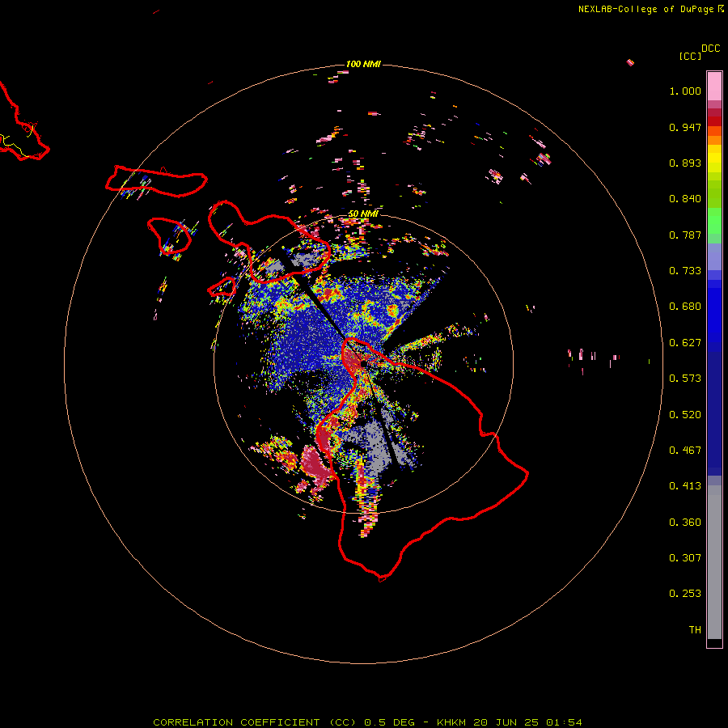Click the 0.253 scale value
This screenshot has height=728, width=728.
coord(685,594)
